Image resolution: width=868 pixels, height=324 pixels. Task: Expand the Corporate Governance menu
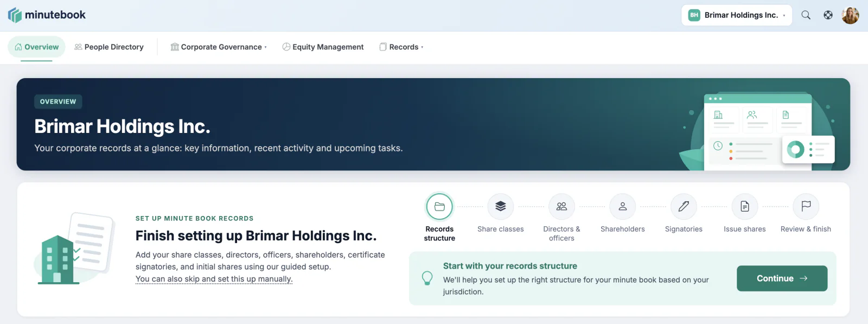[x=219, y=47]
